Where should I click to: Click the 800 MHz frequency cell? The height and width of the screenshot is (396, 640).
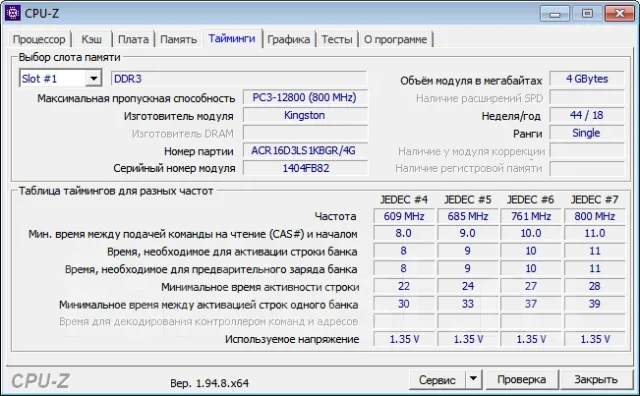point(594,216)
